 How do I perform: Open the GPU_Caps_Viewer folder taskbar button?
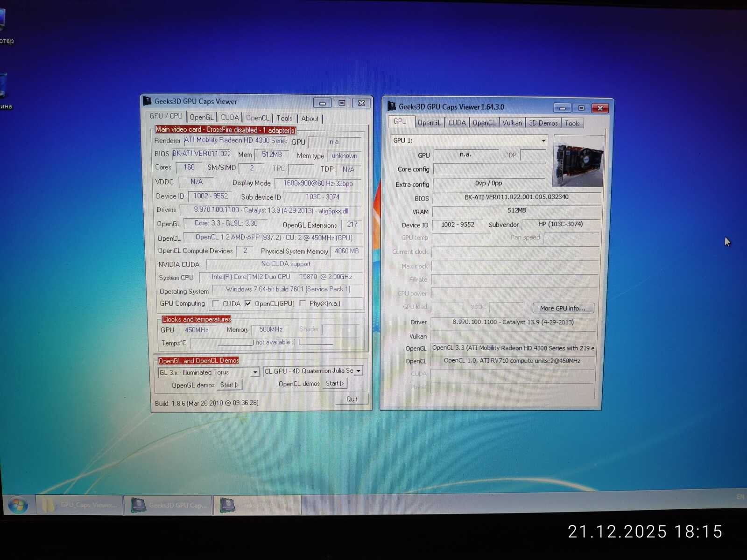click(79, 505)
